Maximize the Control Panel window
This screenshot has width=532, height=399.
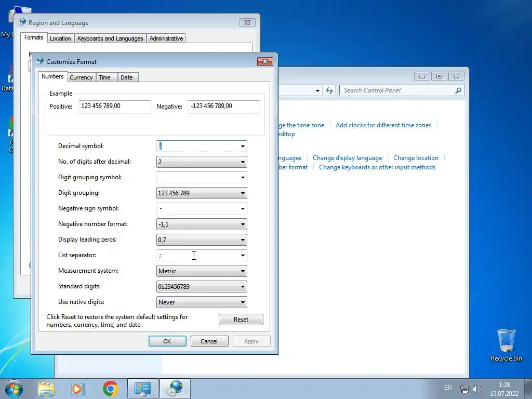(x=439, y=76)
